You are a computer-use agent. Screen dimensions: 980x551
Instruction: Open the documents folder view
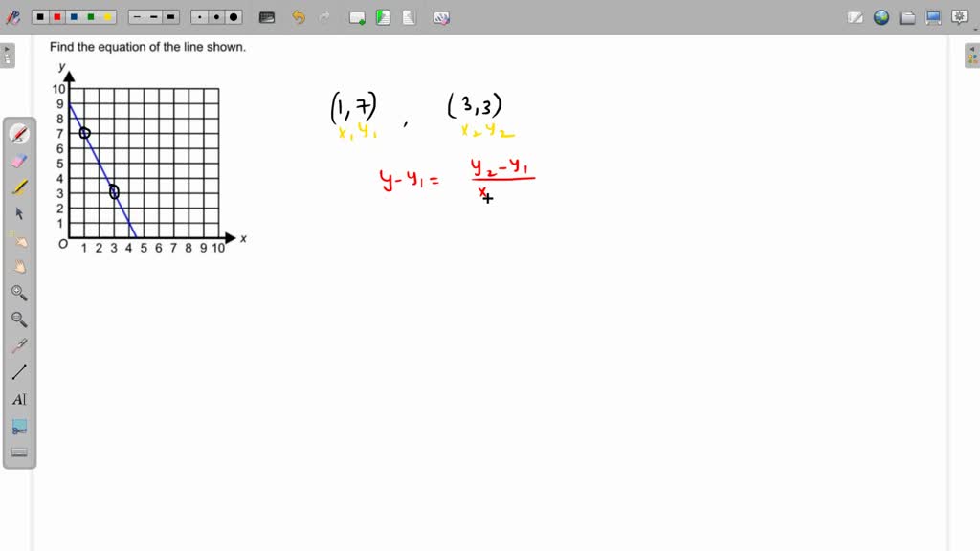tap(906, 17)
